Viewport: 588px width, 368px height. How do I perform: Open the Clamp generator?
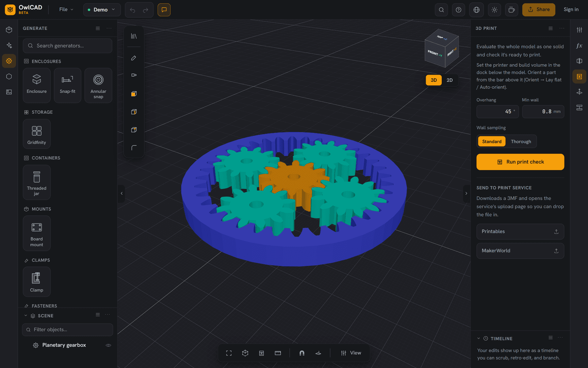[x=37, y=282]
